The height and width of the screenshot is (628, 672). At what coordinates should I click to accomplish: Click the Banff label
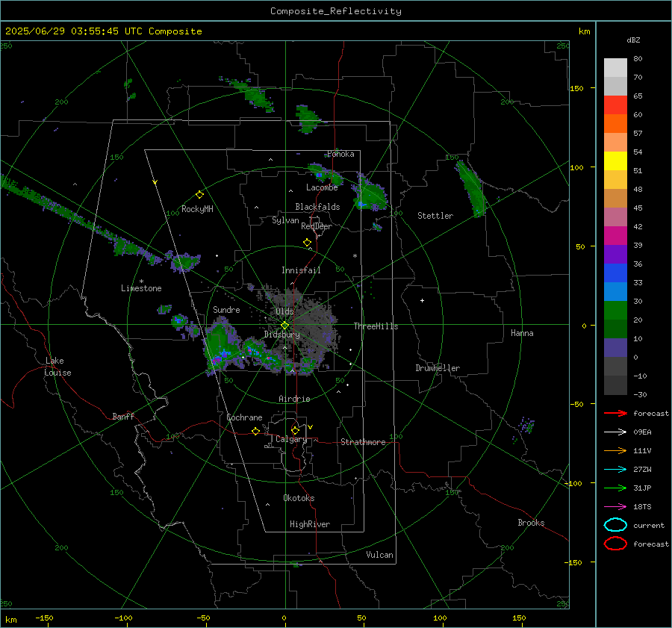pyautogui.click(x=123, y=416)
